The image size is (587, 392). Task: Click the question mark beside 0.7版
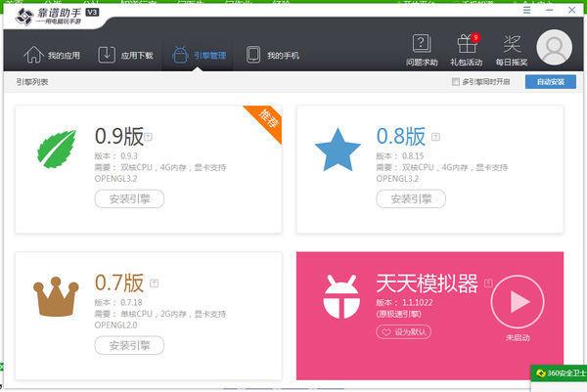[x=154, y=283]
